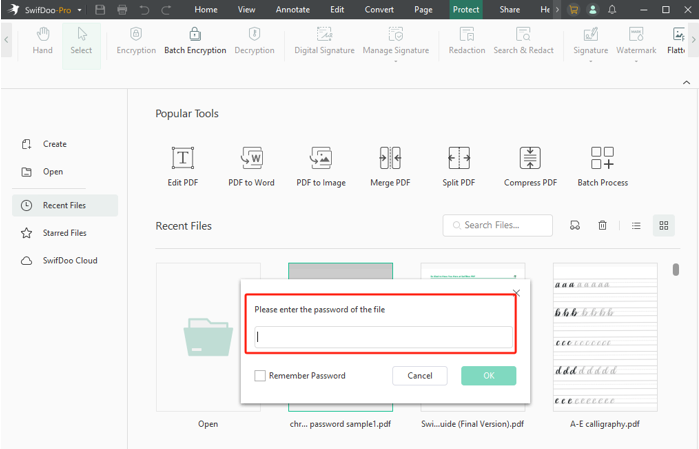Click Open in the sidebar
This screenshot has height=449, width=699.
(42, 172)
